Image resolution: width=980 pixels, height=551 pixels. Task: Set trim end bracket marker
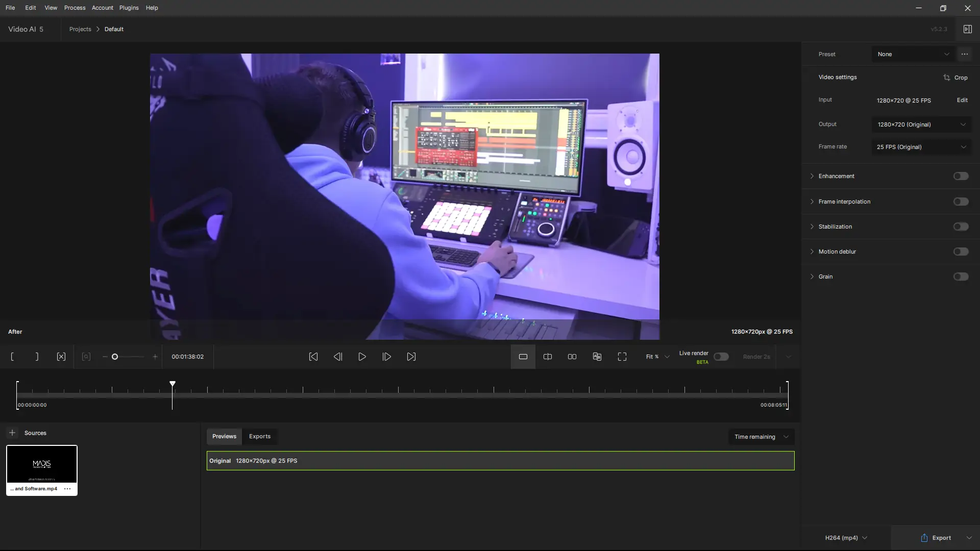click(x=37, y=357)
